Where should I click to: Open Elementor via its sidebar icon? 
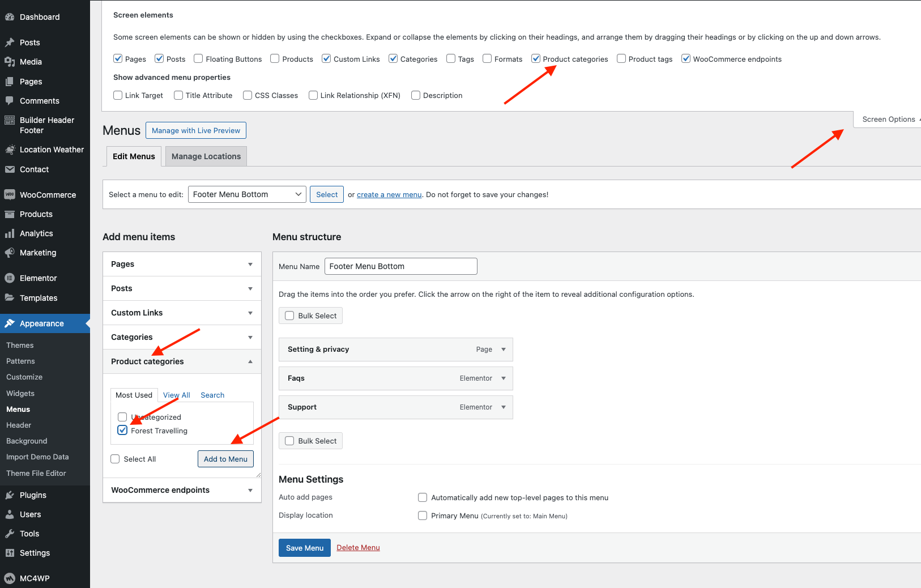pos(10,278)
